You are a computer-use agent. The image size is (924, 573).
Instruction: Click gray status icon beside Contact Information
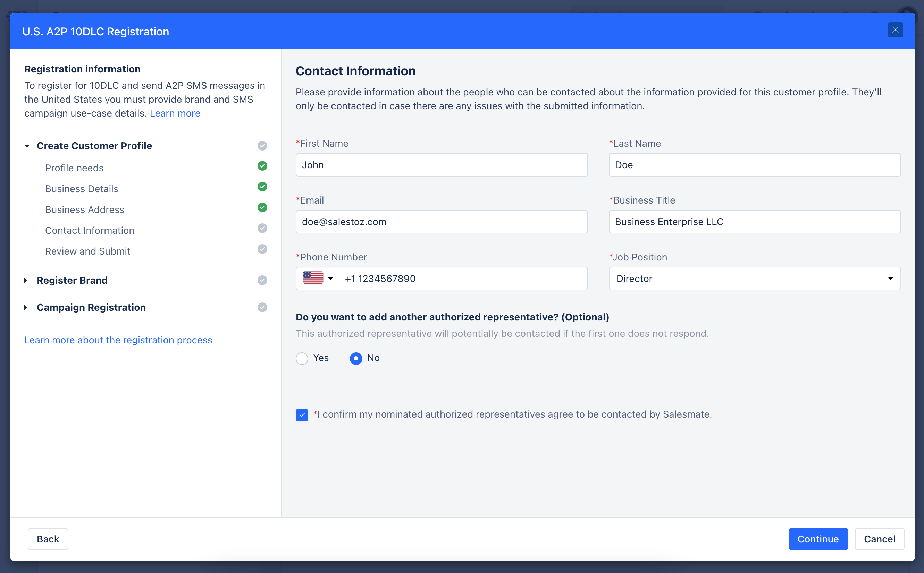[262, 229]
